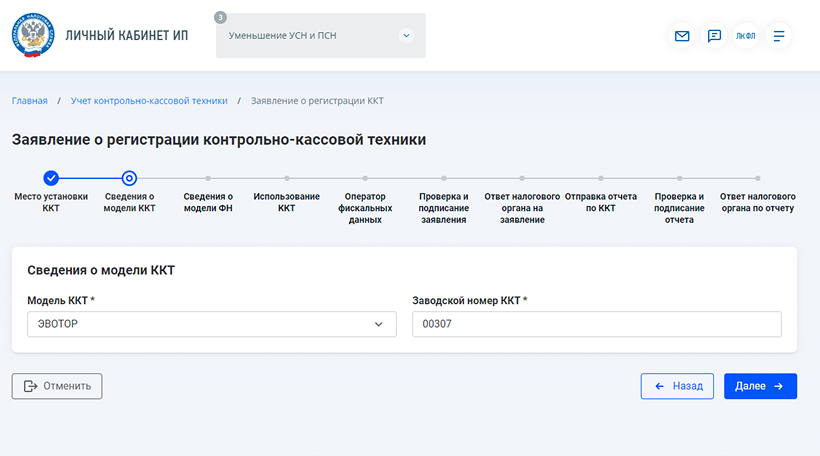The image size is (820, 456).
Task: Click the chevron in ЭВОТОР model field
Action: coord(378,324)
